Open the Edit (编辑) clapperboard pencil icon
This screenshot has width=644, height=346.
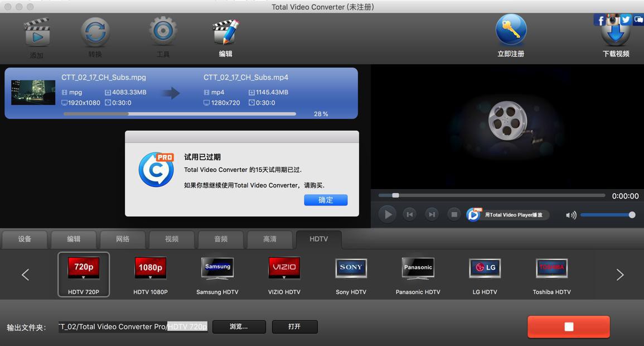(225, 32)
